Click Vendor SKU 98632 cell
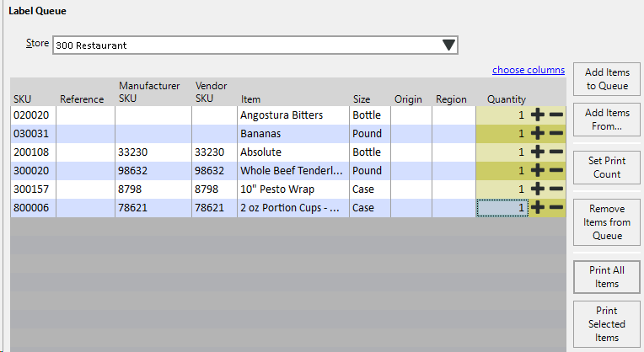This screenshot has width=644, height=352. tap(214, 171)
